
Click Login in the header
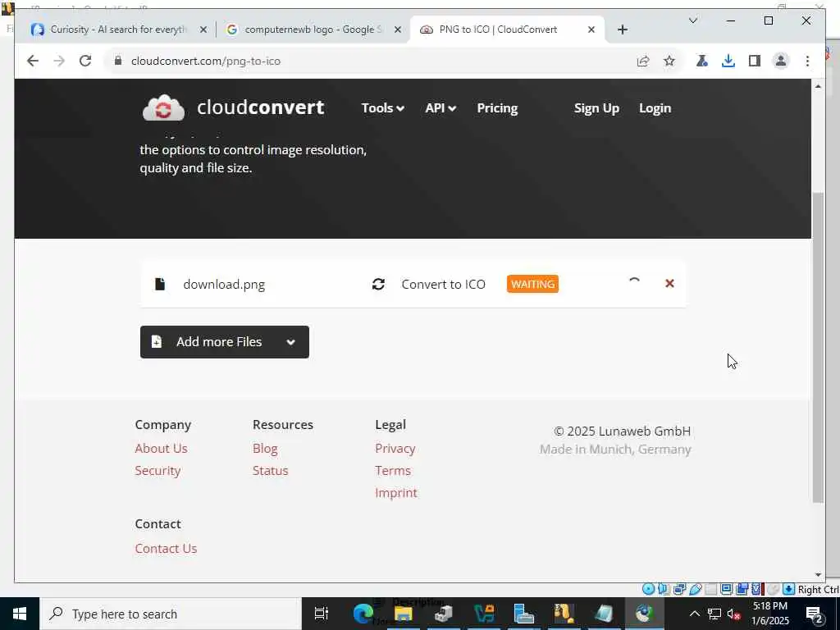pos(655,108)
